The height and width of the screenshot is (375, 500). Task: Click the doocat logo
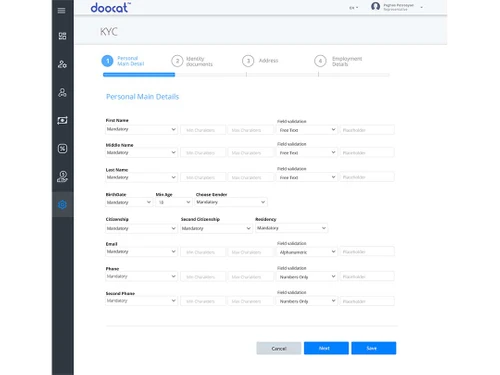point(111,7)
